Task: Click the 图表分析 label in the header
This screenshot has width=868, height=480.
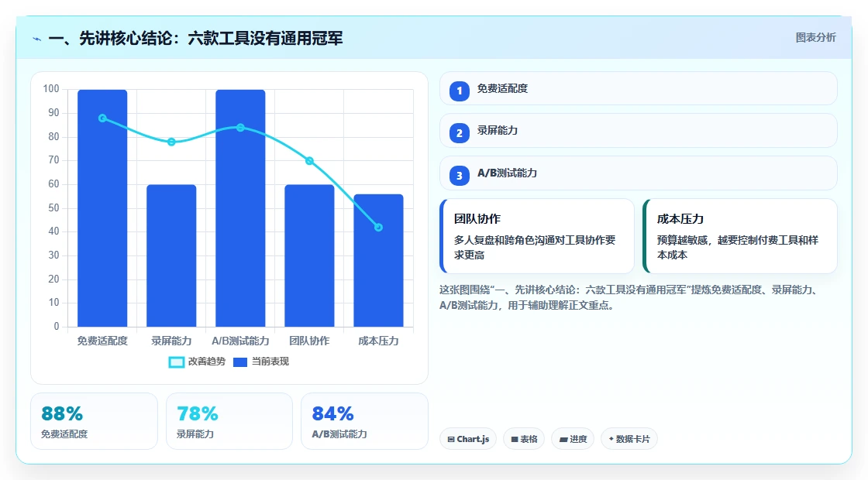Action: (815, 38)
